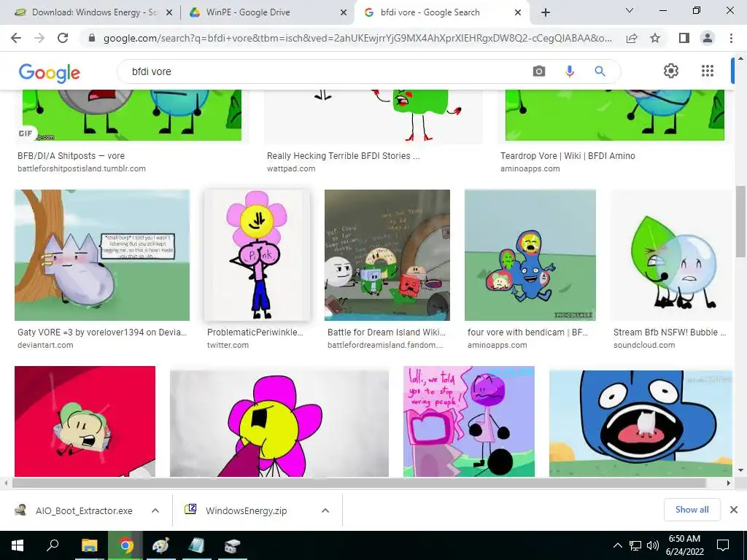This screenshot has width=747, height=560.
Task: View site info via the padlock icon
Action: tap(92, 38)
